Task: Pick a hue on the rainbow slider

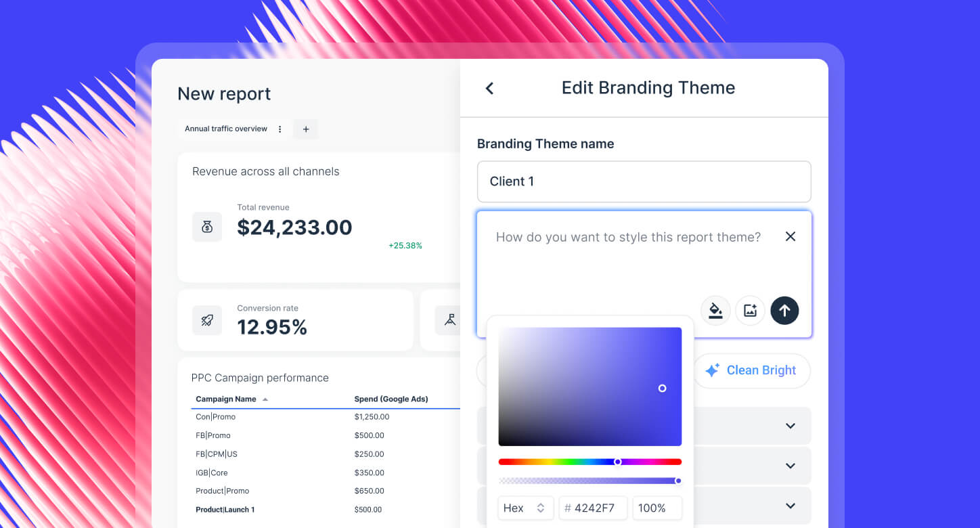Action: click(x=617, y=462)
